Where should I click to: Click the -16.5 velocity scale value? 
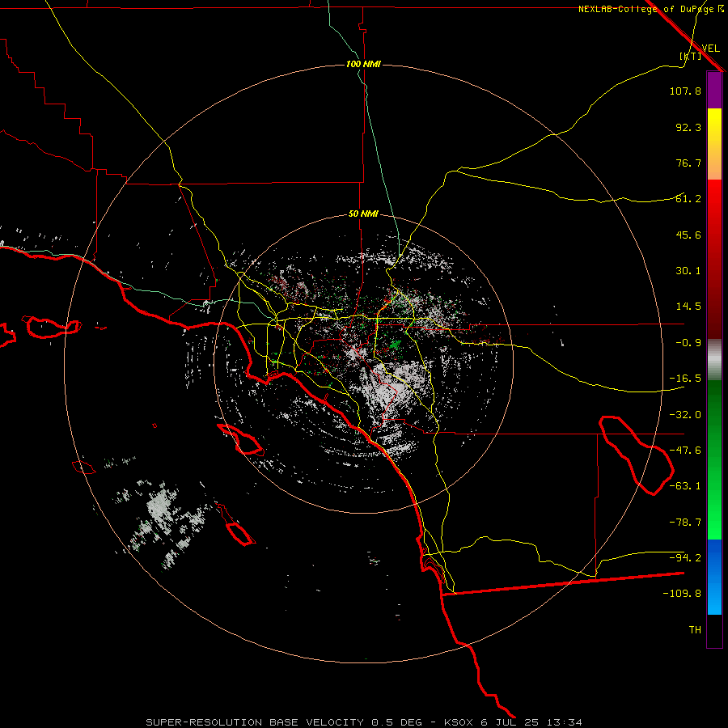coord(685,379)
